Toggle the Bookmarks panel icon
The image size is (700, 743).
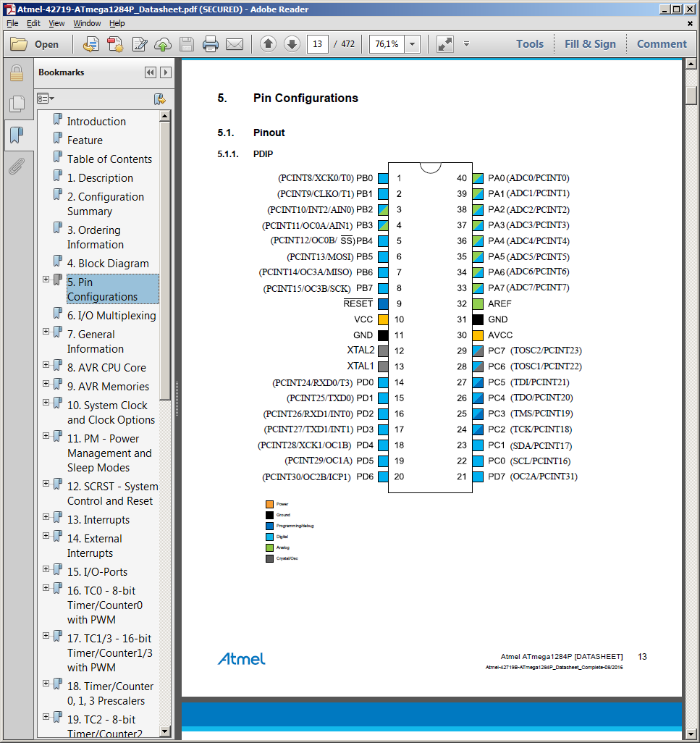pyautogui.click(x=17, y=135)
